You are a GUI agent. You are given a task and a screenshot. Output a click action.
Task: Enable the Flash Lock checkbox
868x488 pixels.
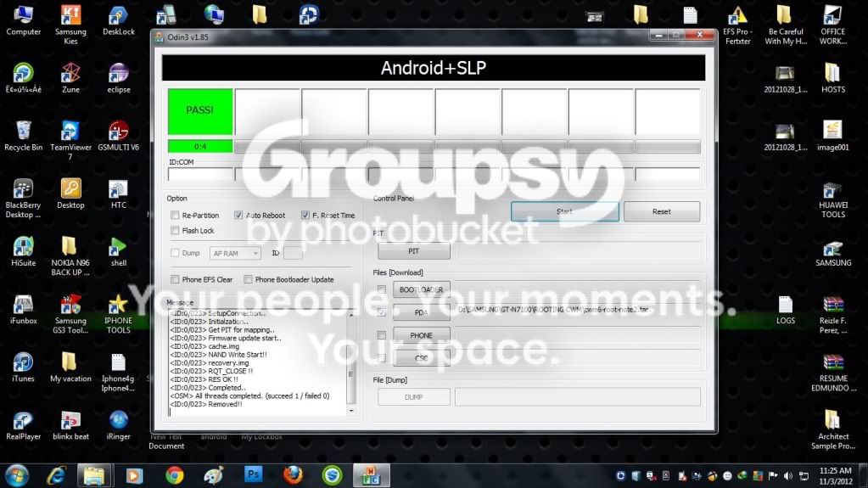[x=175, y=231]
